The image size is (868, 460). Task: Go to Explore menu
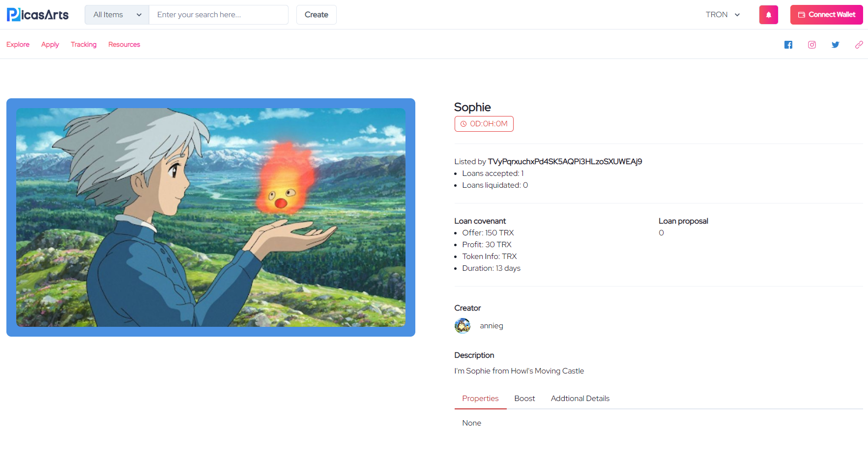pos(18,44)
